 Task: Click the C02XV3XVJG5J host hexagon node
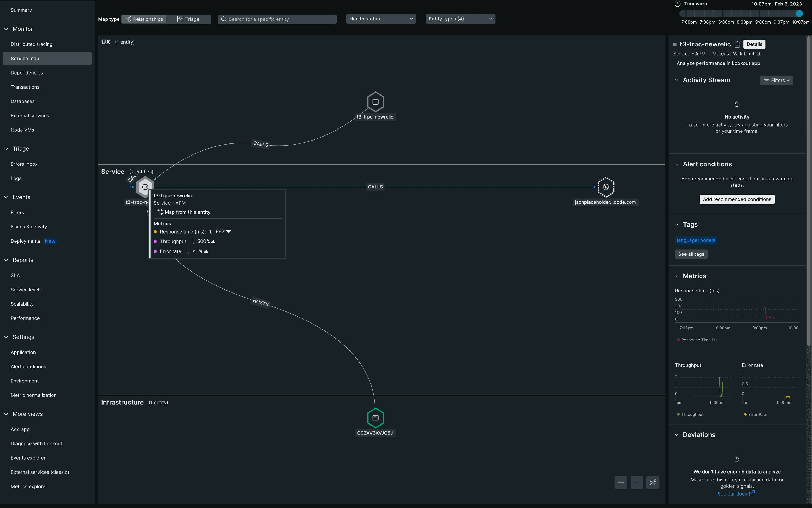[x=375, y=418]
